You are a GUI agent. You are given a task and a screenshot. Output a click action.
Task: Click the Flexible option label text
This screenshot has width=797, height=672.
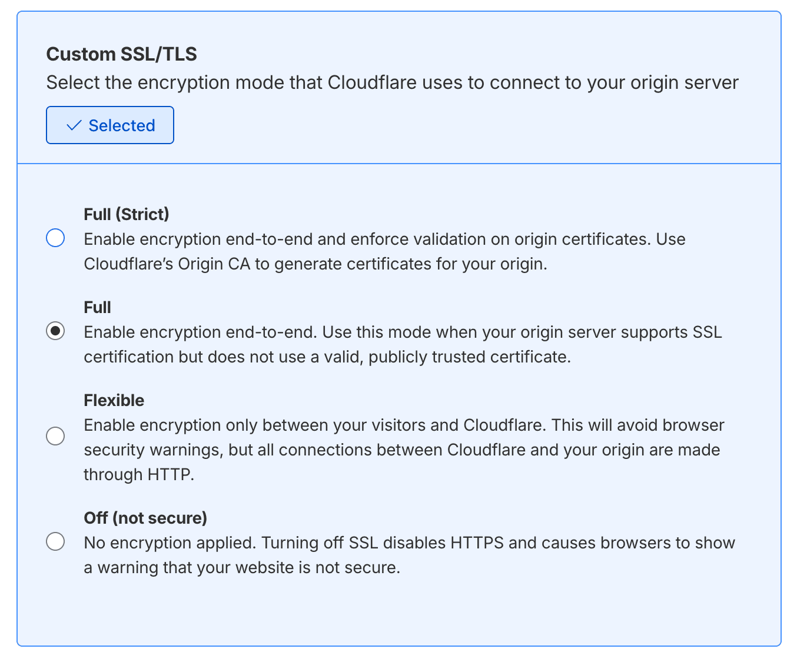point(114,400)
